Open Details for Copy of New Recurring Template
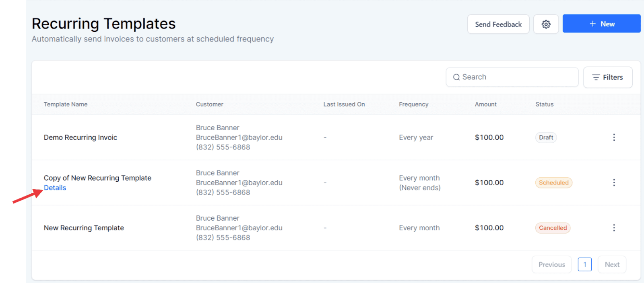Image resolution: width=644 pixels, height=283 pixels. [55, 187]
